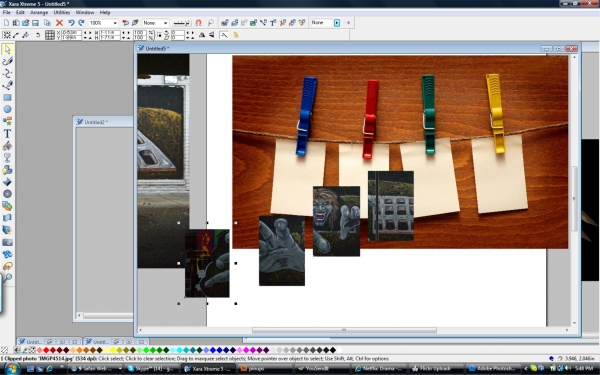This screenshot has width=600, height=375.
Task: Open the pinups folder taskbar button
Action: click(x=265, y=368)
